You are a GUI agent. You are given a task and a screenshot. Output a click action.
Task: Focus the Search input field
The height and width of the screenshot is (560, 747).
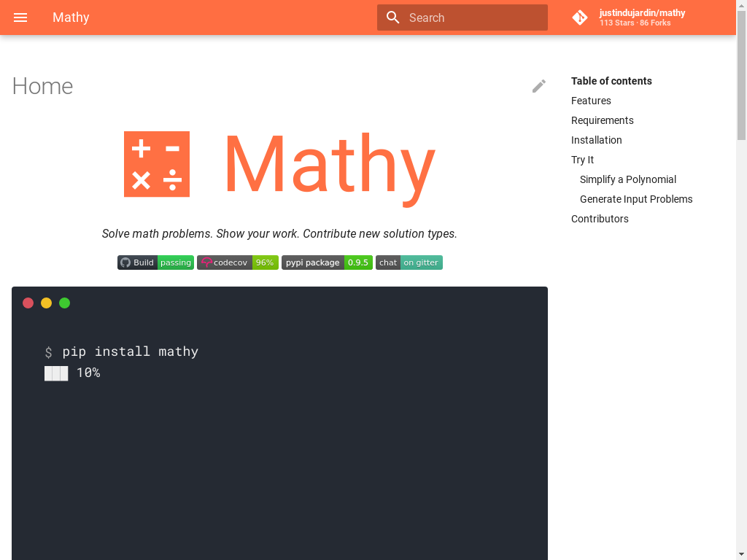point(462,17)
